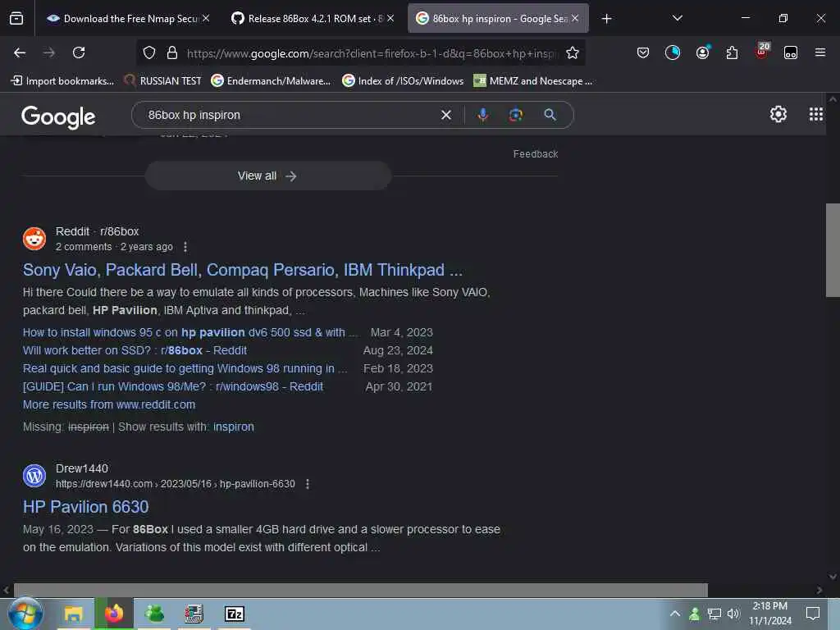Select the 86box hp inspiron Google tab
The width and height of the screenshot is (840, 630).
coord(498,19)
